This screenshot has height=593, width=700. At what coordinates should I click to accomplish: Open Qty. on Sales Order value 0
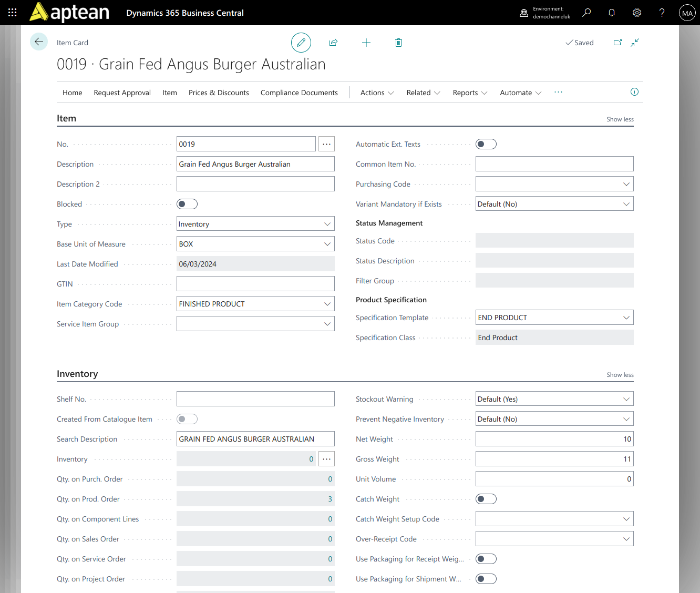(330, 539)
